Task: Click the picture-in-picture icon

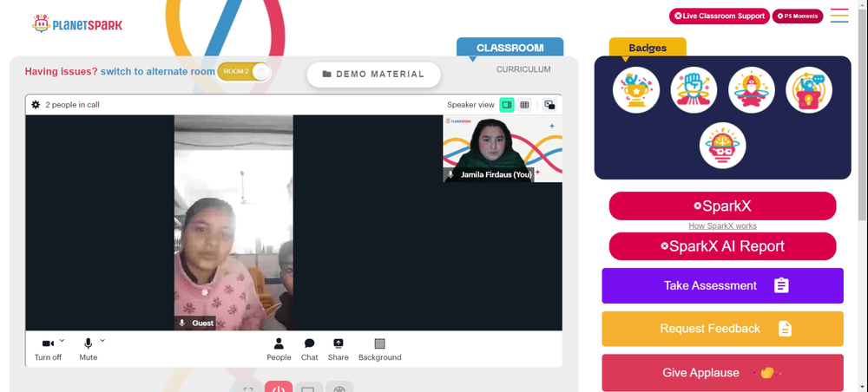Action: coord(549,104)
